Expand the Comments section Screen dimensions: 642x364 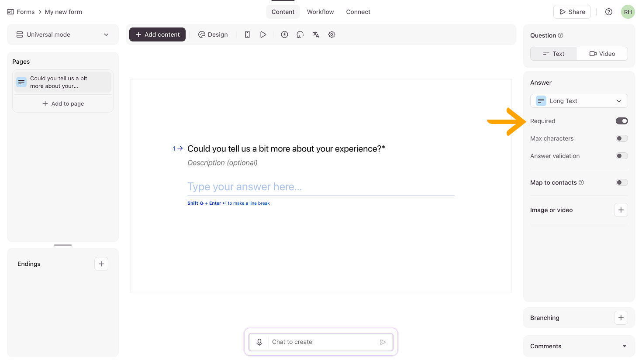[624, 346]
